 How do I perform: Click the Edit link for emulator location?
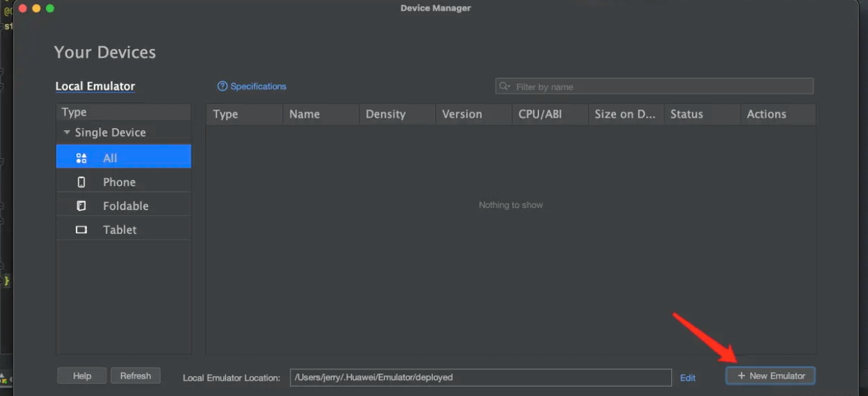coord(688,377)
